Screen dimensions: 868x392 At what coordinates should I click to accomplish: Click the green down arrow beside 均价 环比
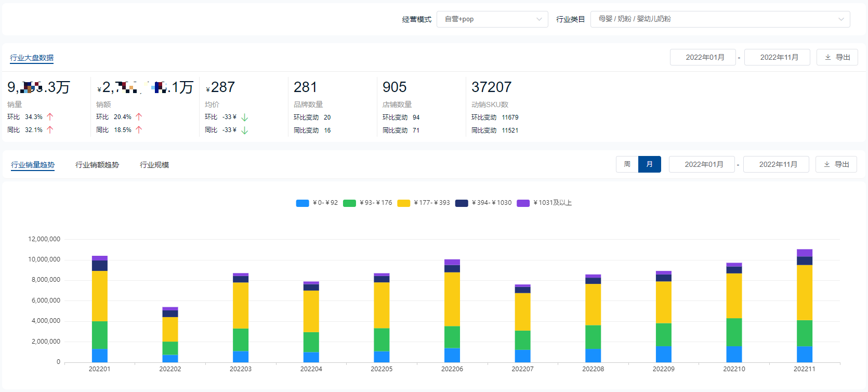pos(245,117)
